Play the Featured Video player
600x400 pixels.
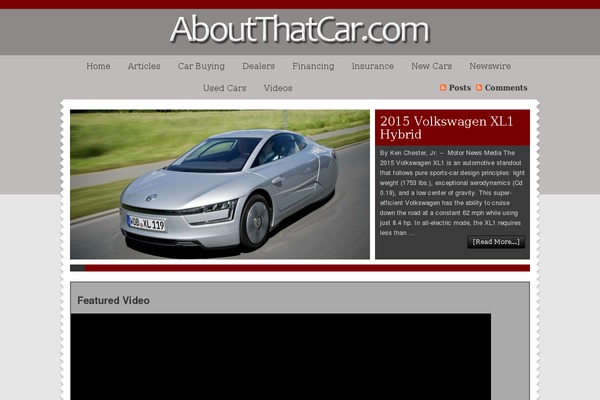pyautogui.click(x=280, y=357)
